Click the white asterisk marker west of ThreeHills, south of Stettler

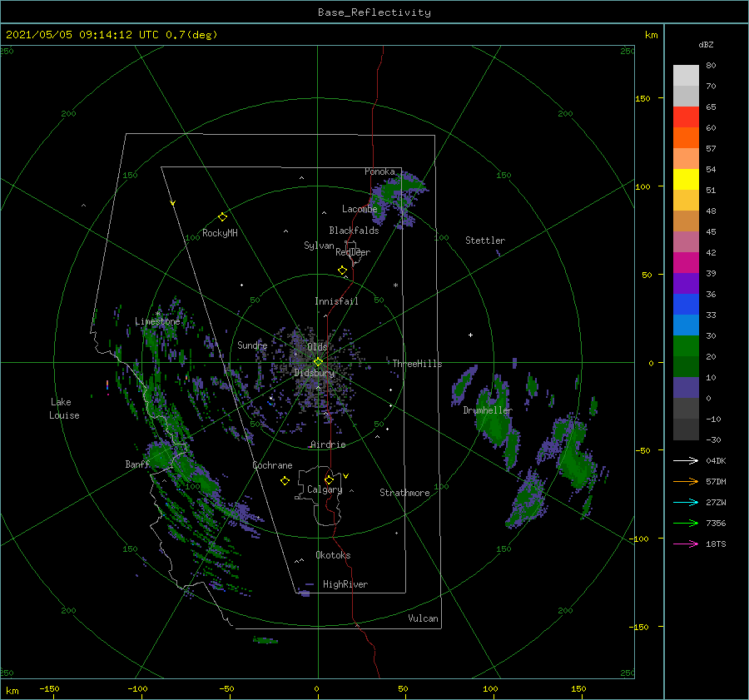(395, 285)
